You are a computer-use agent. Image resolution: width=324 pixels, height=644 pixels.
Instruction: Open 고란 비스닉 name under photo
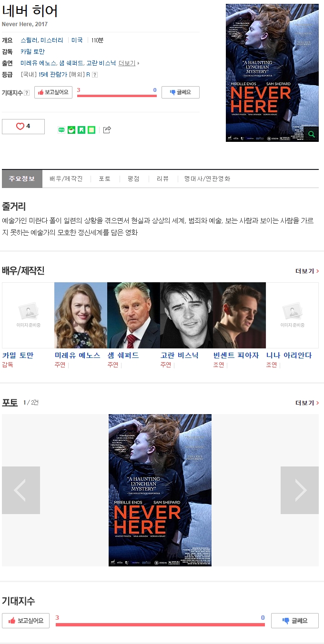180,356
